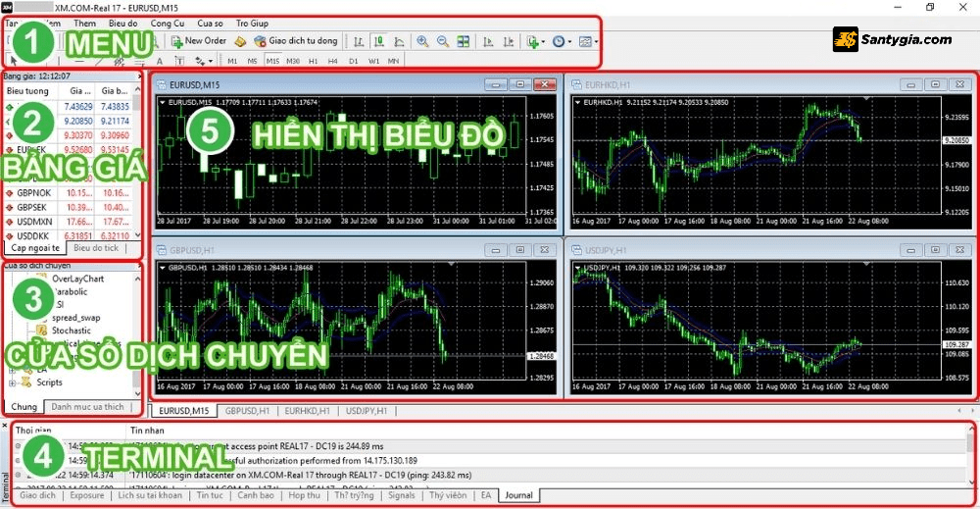Open the Tro Giup menu
The height and width of the screenshot is (509, 980).
pyautogui.click(x=252, y=24)
